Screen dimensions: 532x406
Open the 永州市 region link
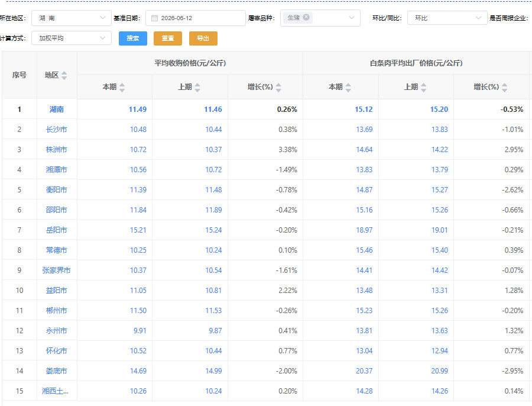point(57,331)
